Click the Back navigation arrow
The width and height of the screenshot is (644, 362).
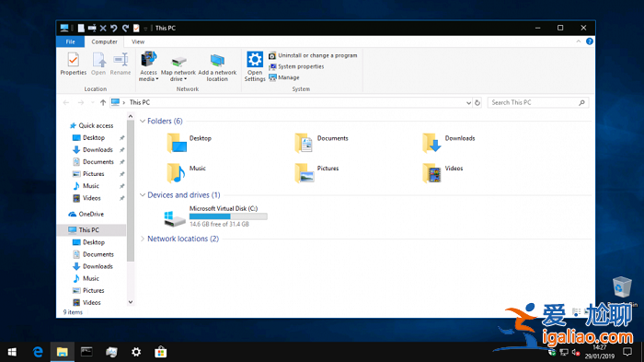(66, 102)
